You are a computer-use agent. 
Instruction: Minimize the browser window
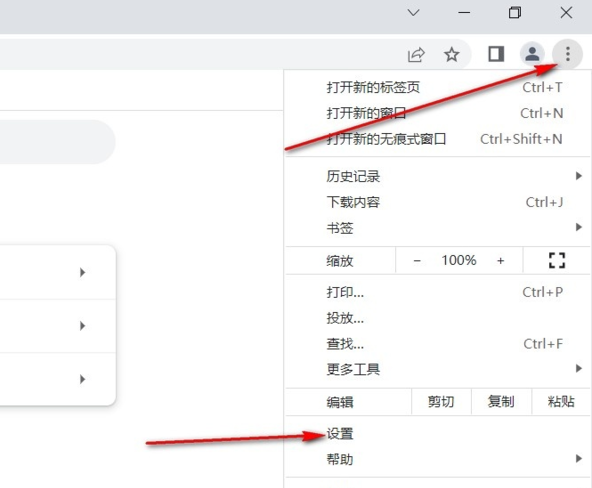coord(464,13)
